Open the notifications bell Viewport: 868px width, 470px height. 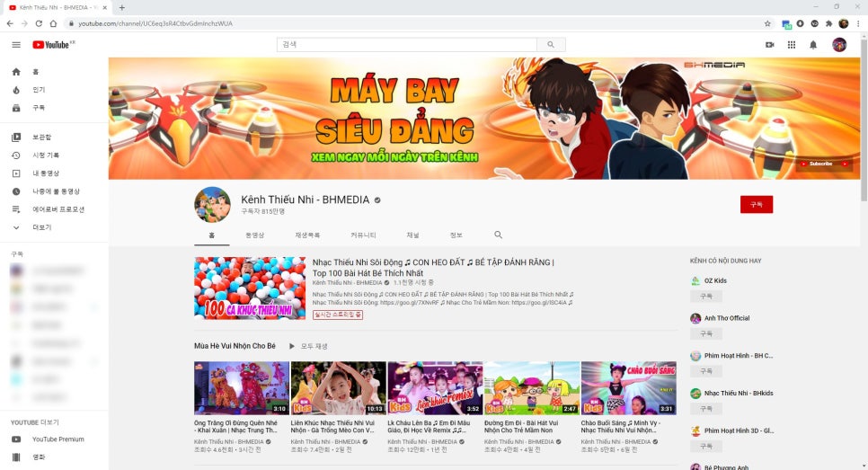tap(813, 45)
